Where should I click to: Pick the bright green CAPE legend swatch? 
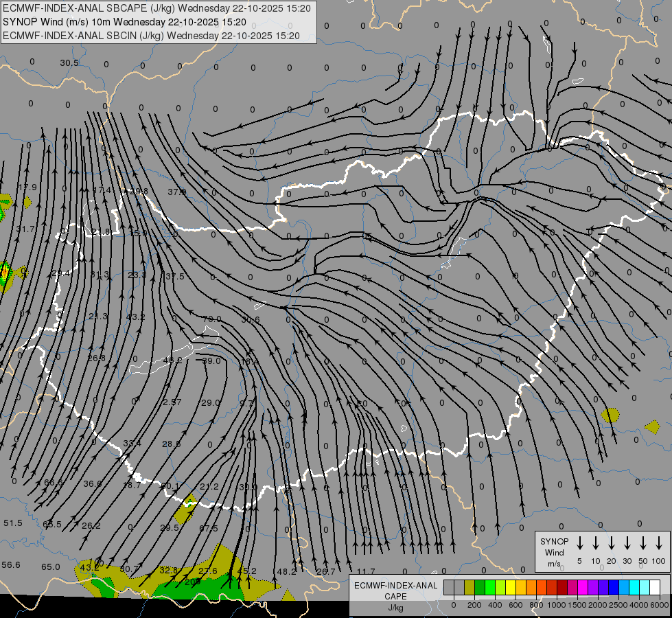(x=490, y=588)
